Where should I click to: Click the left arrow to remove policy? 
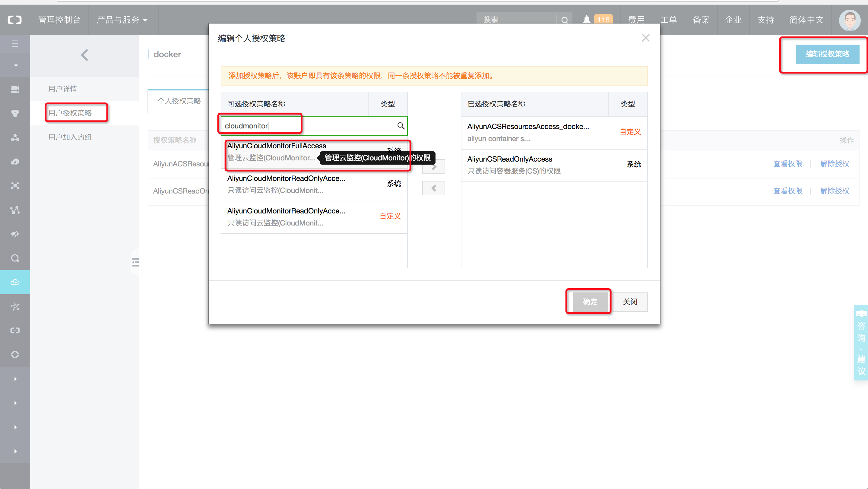[434, 188]
